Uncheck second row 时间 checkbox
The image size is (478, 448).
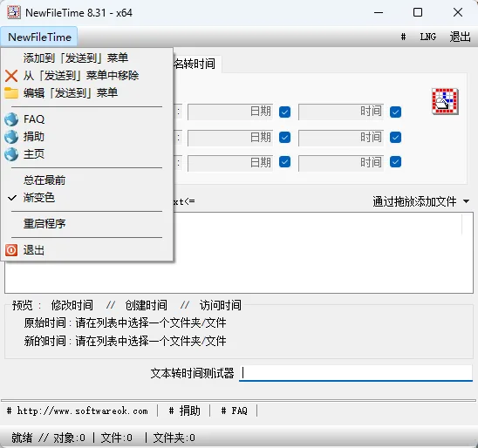coord(395,138)
